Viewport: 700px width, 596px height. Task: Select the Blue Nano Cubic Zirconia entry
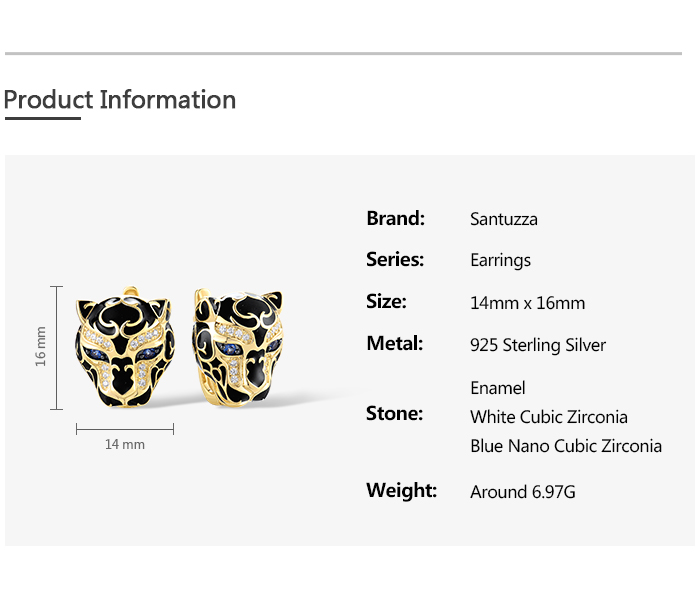pos(566,446)
